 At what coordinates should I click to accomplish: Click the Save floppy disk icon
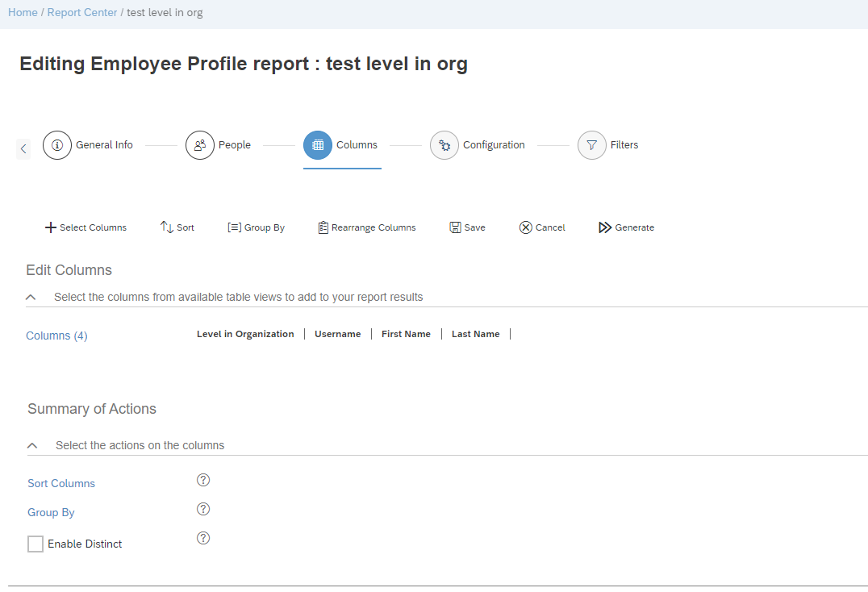[455, 227]
